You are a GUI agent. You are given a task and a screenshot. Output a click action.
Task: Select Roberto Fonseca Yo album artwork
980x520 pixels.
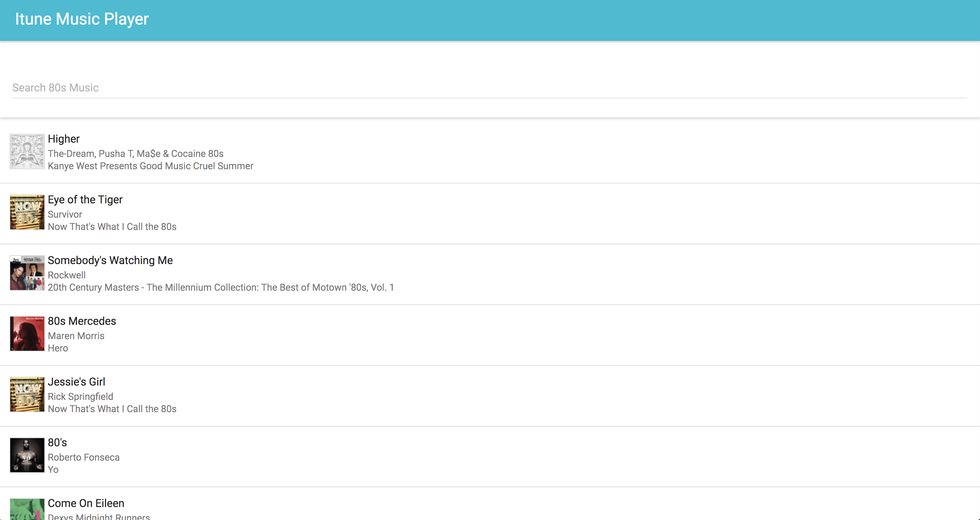pyautogui.click(x=27, y=455)
